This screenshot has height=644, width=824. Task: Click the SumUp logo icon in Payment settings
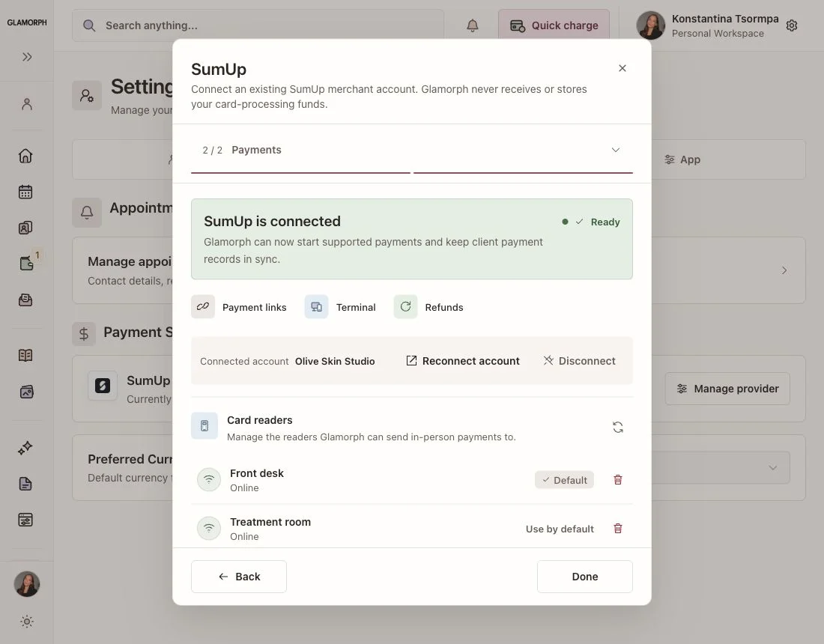[x=103, y=386]
